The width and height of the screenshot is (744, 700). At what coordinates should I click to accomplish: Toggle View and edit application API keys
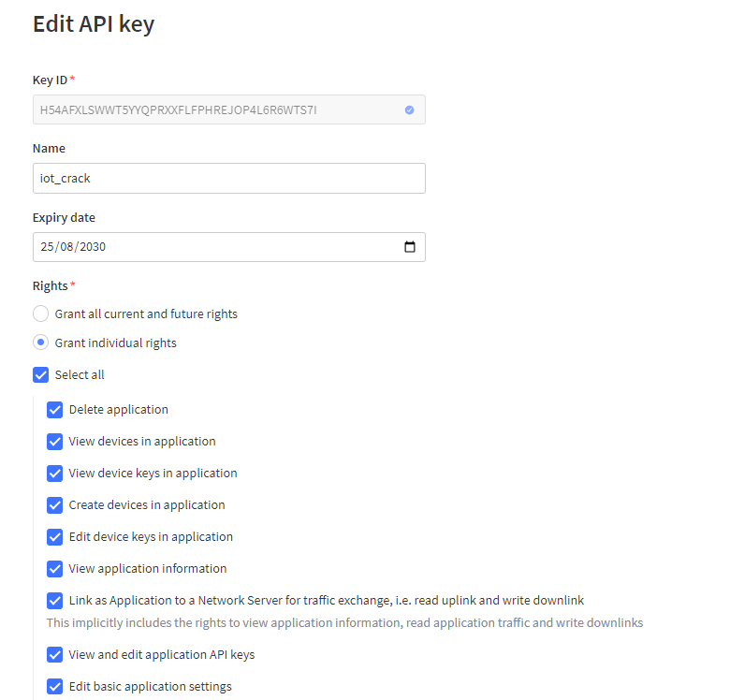click(x=55, y=654)
